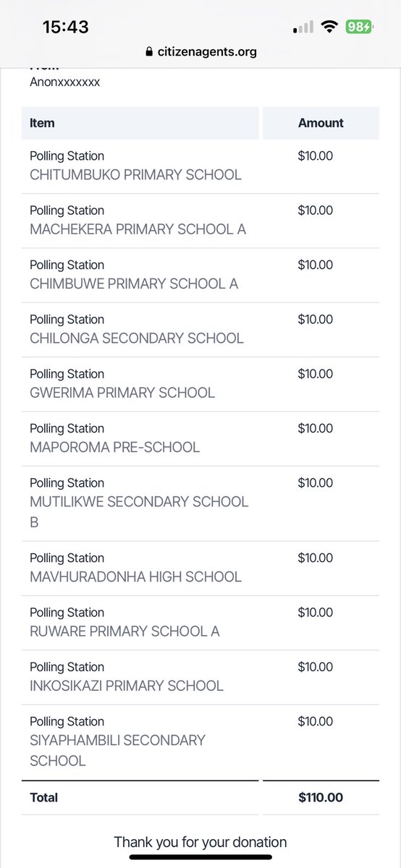Select the MAPOROMA PRE-SCHOOL entry

pyautogui.click(x=200, y=438)
